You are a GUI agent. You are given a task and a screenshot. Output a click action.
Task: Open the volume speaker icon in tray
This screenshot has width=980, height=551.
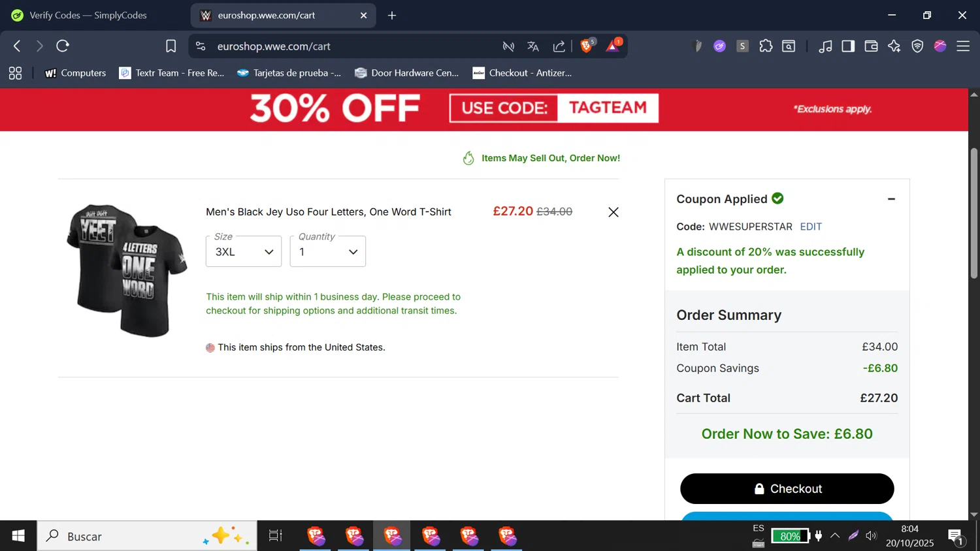point(871,536)
